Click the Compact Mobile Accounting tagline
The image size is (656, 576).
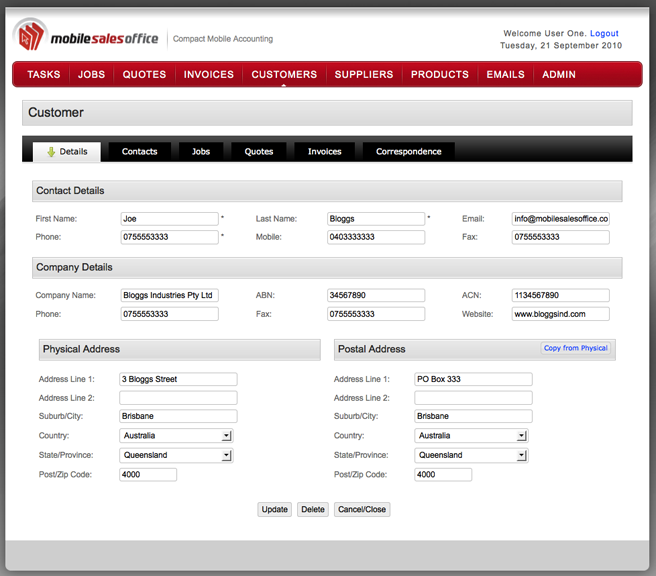[223, 39]
